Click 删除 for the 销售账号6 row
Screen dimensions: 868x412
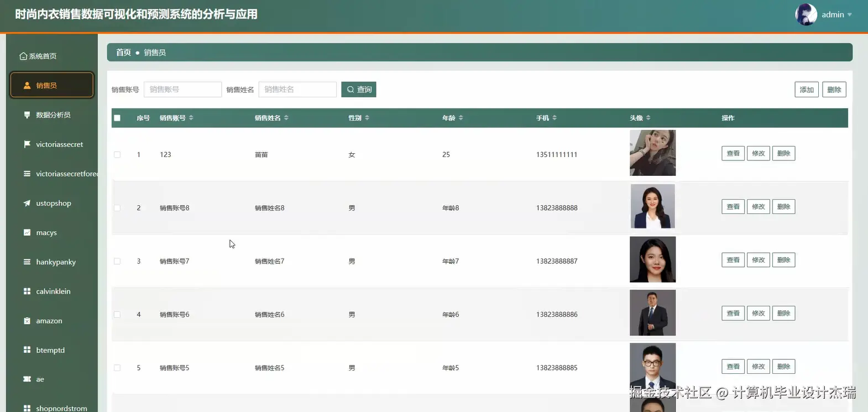(x=783, y=313)
